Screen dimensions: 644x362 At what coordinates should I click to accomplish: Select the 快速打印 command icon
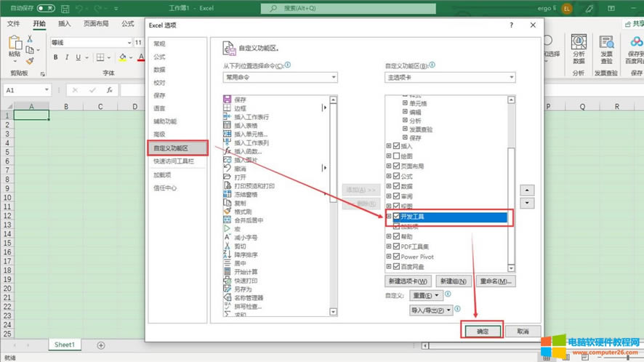point(227,281)
